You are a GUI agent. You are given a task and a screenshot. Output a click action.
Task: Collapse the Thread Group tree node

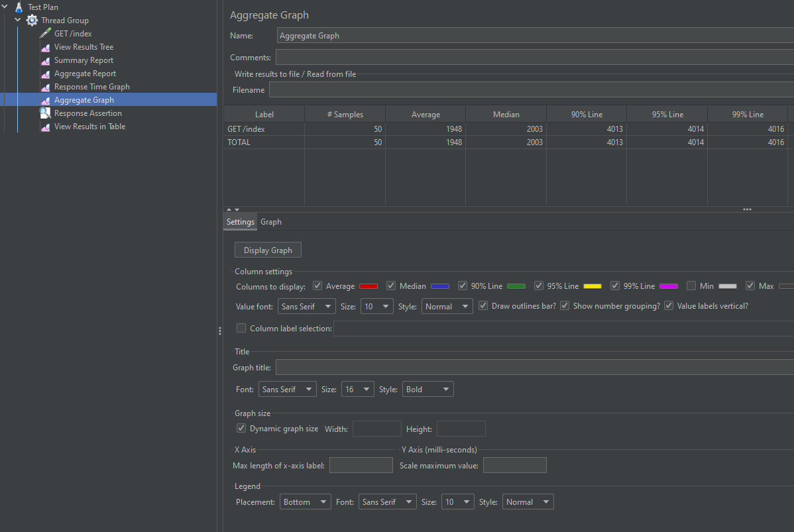click(18, 21)
